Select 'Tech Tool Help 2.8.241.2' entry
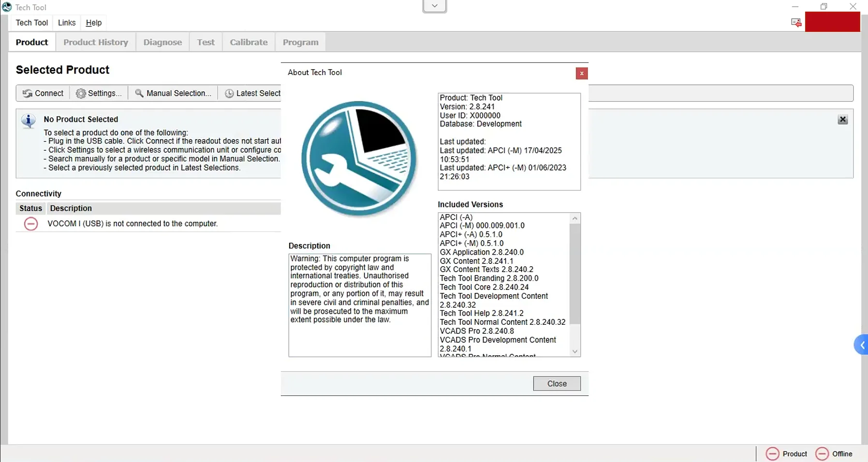Screen dimensions: 868x462 [482, 313]
